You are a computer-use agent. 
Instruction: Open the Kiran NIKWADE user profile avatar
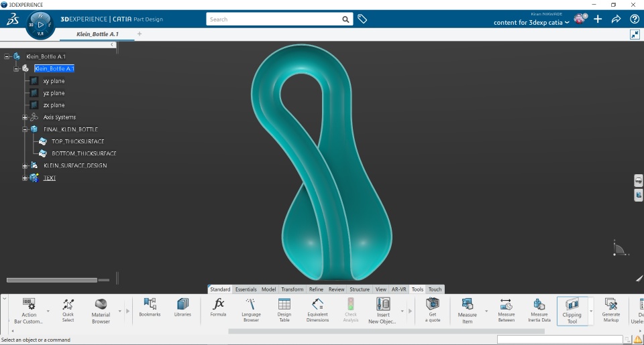click(x=580, y=19)
